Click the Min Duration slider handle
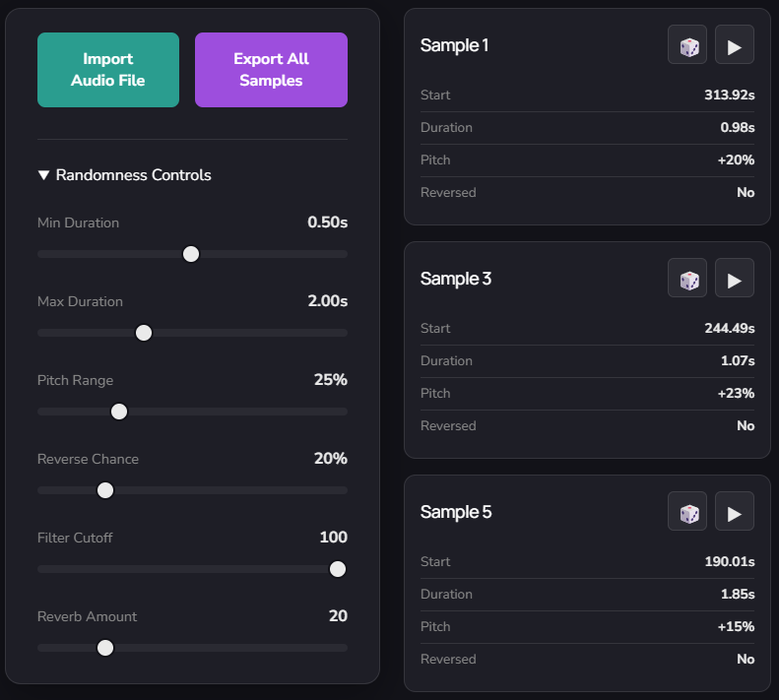The width and height of the screenshot is (779, 700). point(191,254)
